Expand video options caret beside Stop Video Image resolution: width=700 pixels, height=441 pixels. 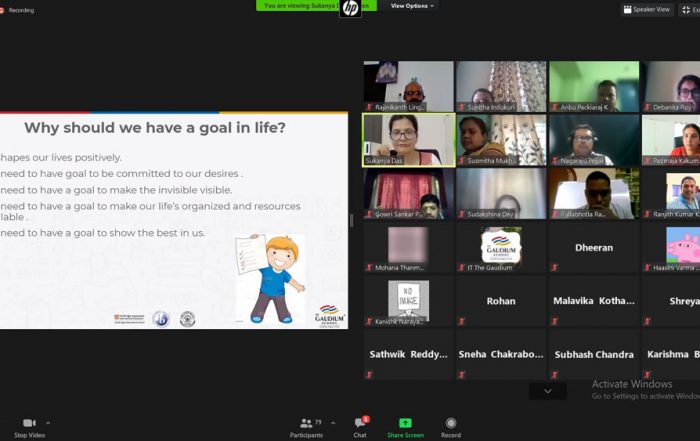48,423
